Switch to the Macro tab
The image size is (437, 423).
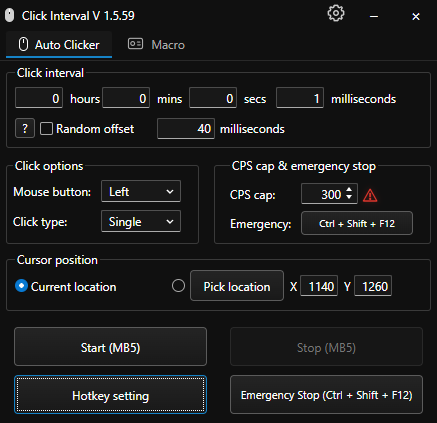pyautogui.click(x=156, y=45)
